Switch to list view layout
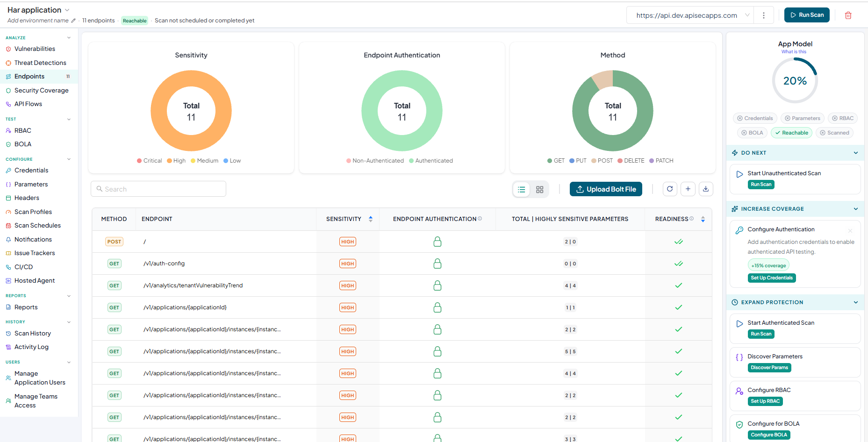This screenshot has height=442, width=868. click(522, 189)
